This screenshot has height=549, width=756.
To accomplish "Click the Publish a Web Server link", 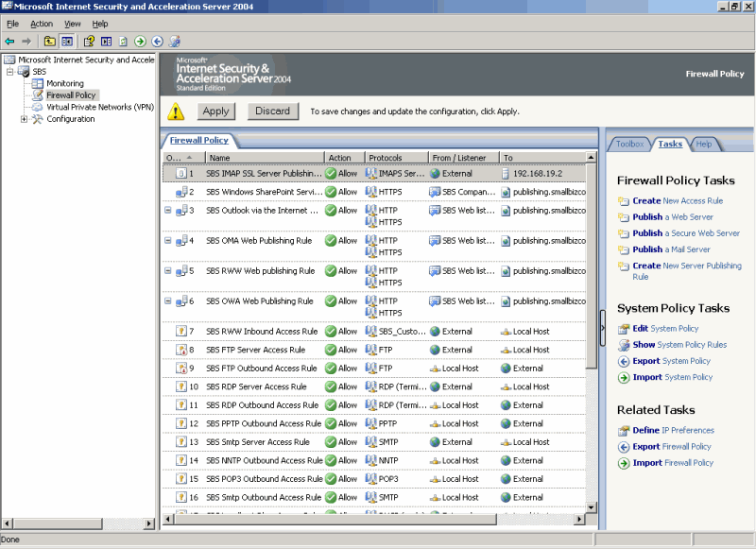I will [x=673, y=217].
